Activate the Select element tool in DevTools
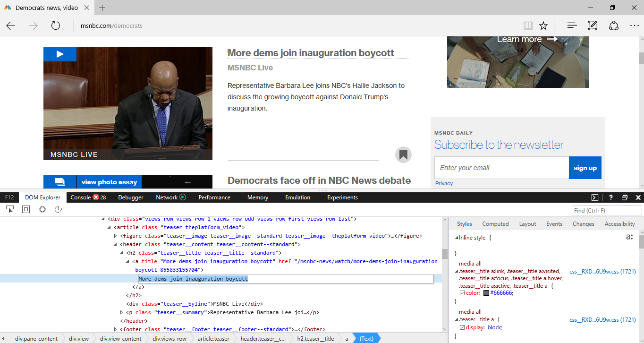 (10, 209)
